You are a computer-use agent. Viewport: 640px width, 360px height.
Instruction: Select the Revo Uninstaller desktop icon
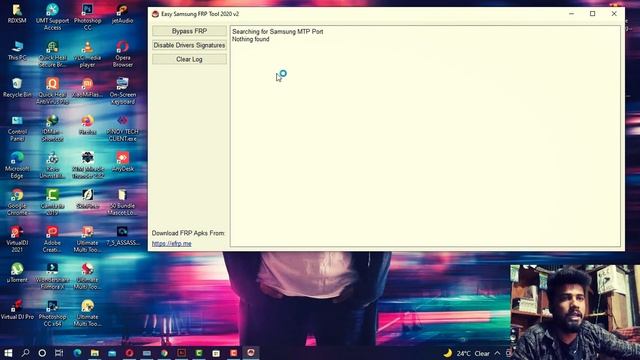click(x=52, y=165)
